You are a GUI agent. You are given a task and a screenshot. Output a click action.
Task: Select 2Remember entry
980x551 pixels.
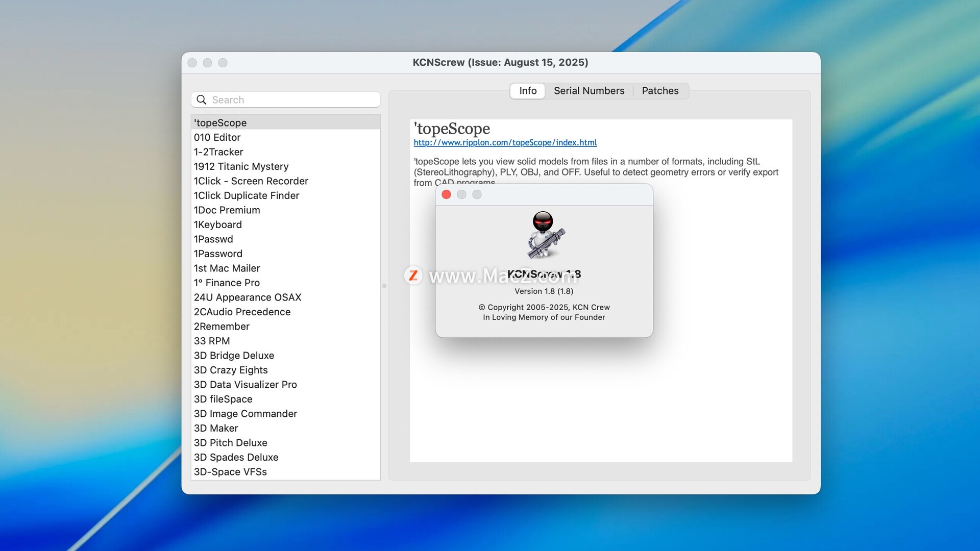[286, 326]
